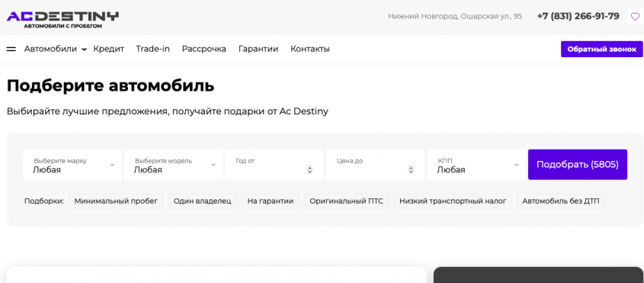Select Один владелец collection
Screen dimensions: 644x283
click(x=203, y=201)
